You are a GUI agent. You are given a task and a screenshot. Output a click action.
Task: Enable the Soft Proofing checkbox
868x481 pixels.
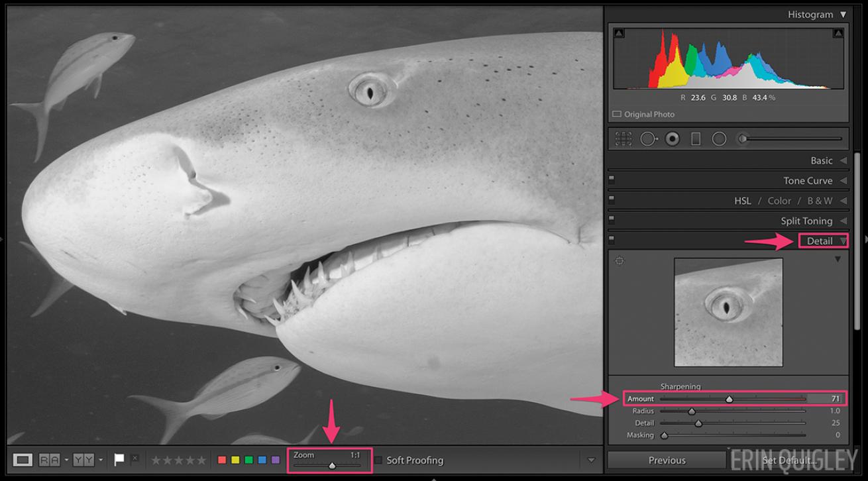(x=378, y=460)
